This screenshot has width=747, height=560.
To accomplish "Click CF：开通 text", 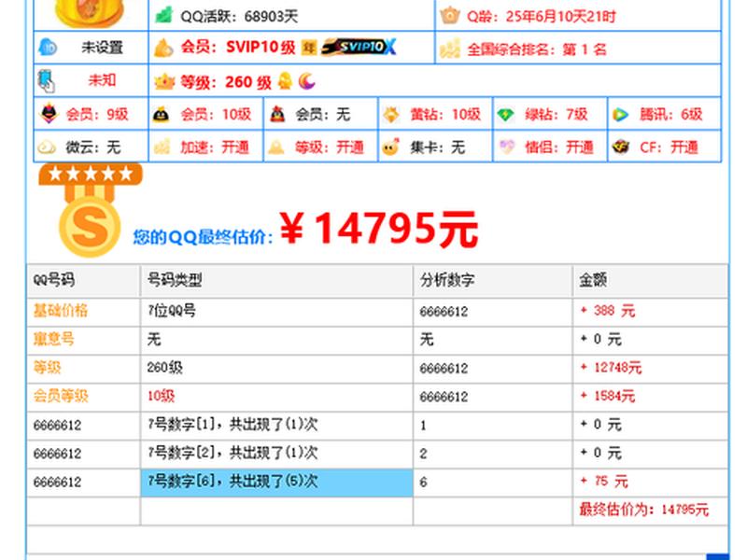I will click(669, 147).
